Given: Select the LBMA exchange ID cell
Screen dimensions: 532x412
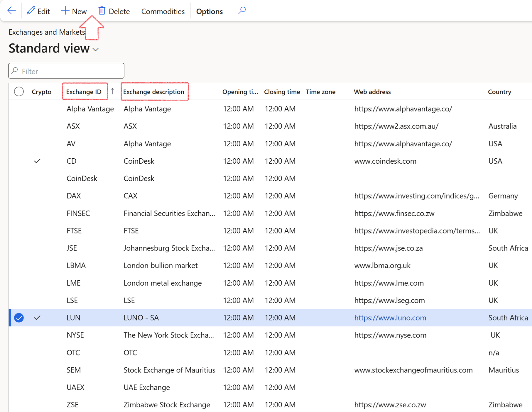Looking at the screenshot, I should coord(76,265).
